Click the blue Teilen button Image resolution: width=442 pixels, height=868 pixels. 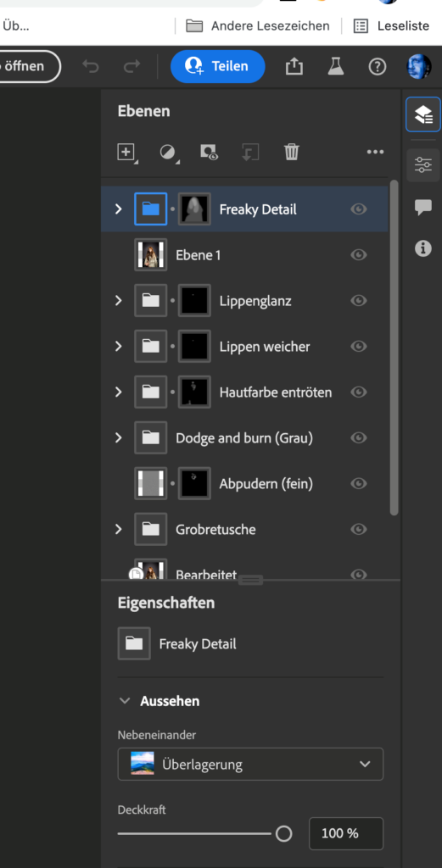pos(218,66)
